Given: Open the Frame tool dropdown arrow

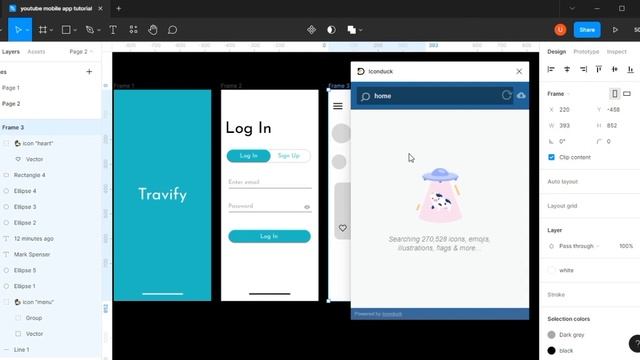Looking at the screenshot, I should (51, 30).
